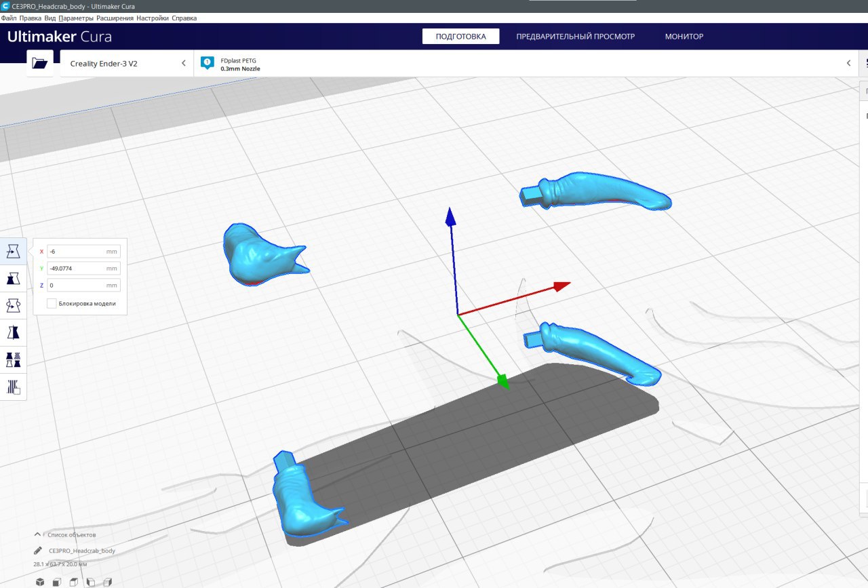Open the Справка menu
Viewport: 868px width, 588px height.
(x=184, y=18)
